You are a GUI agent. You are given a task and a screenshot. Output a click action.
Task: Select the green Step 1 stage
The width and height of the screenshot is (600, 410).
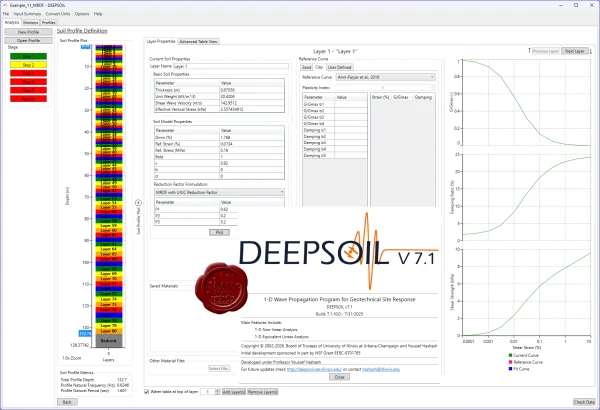(x=28, y=56)
